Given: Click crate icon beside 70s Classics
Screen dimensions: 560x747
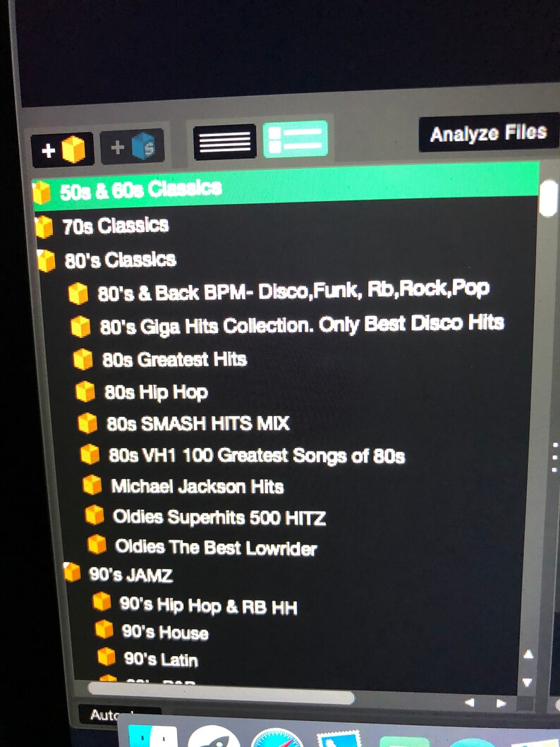Looking at the screenshot, I should [44, 226].
